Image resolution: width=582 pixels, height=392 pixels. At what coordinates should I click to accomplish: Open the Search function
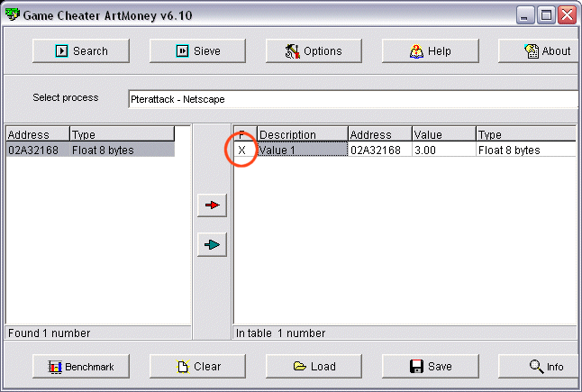[81, 51]
